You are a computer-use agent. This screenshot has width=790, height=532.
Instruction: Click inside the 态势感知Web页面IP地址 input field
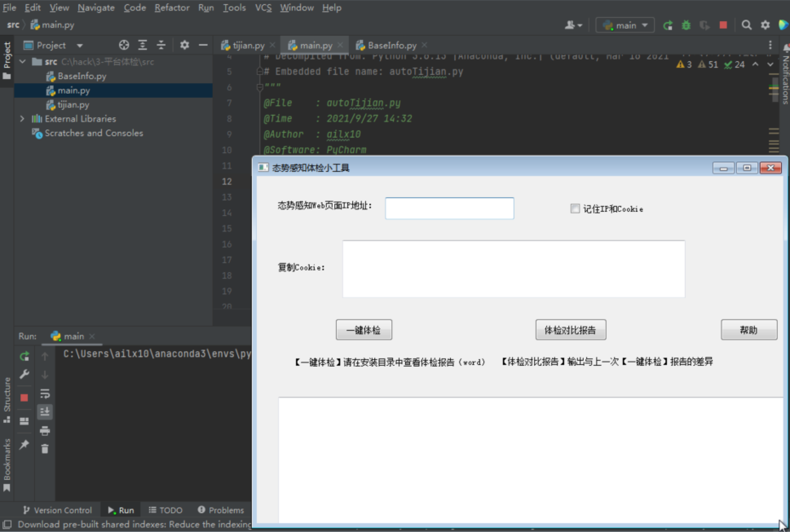449,208
